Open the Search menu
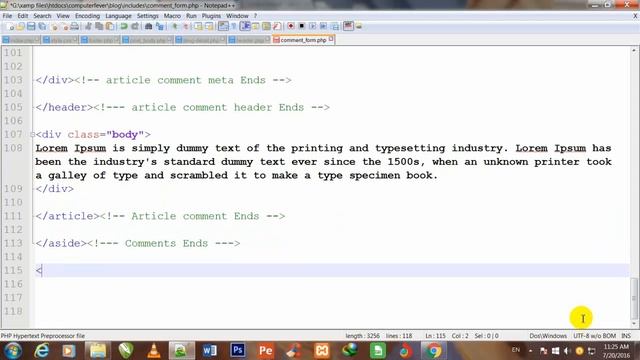The width and height of the screenshot is (640, 360). click(42, 16)
